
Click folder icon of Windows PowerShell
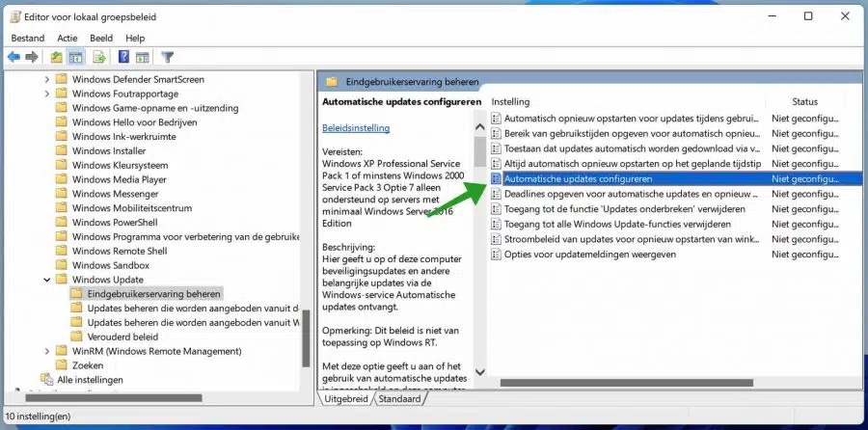click(x=62, y=223)
